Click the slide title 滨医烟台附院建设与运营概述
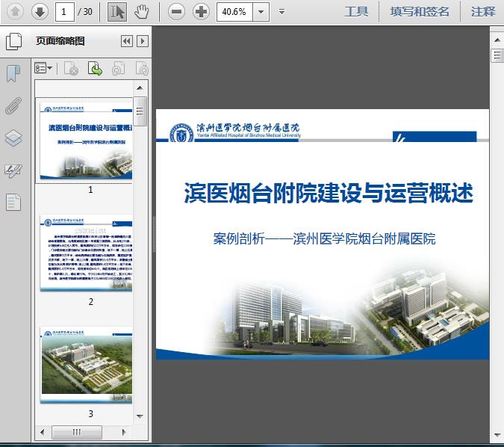The height and width of the screenshot is (447, 504). click(329, 193)
